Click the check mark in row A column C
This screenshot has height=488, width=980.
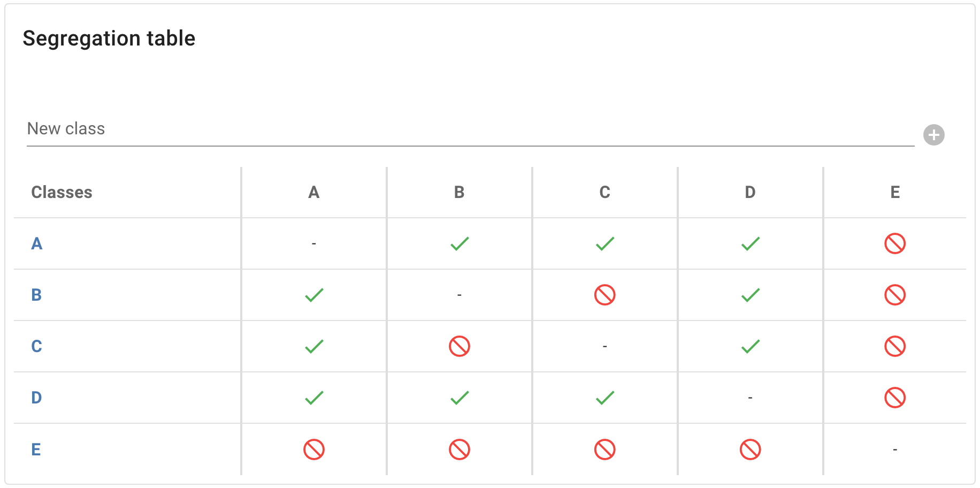604,243
